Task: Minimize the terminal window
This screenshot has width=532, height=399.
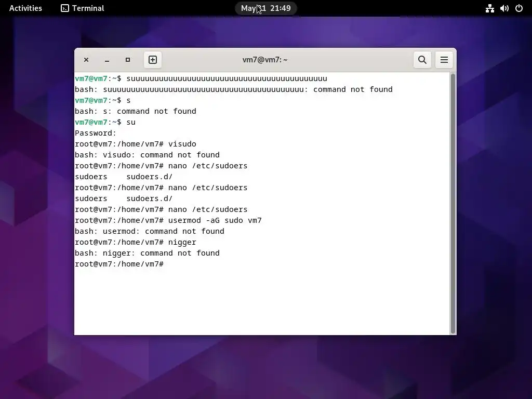Action: pyautogui.click(x=107, y=60)
